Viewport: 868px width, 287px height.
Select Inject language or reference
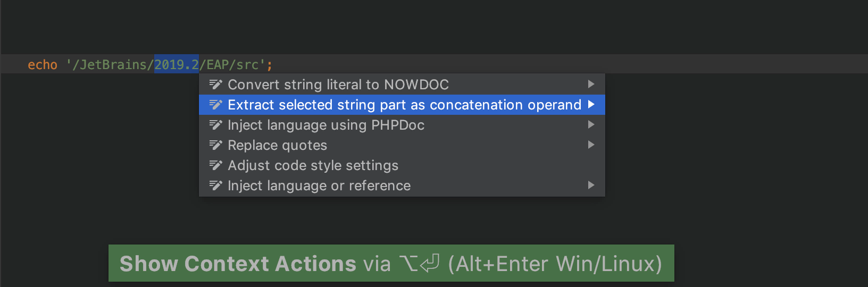[x=402, y=185]
